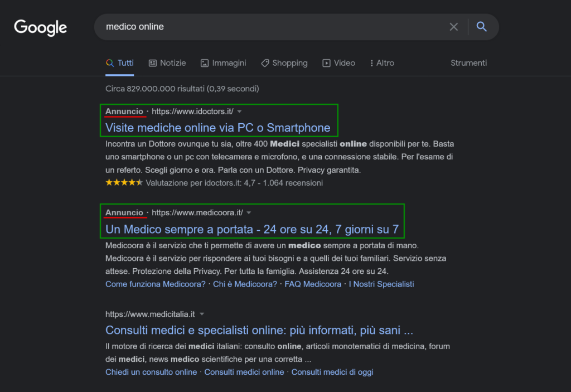Select the Tutti tab
Screen dimensions: 571x392
point(120,63)
